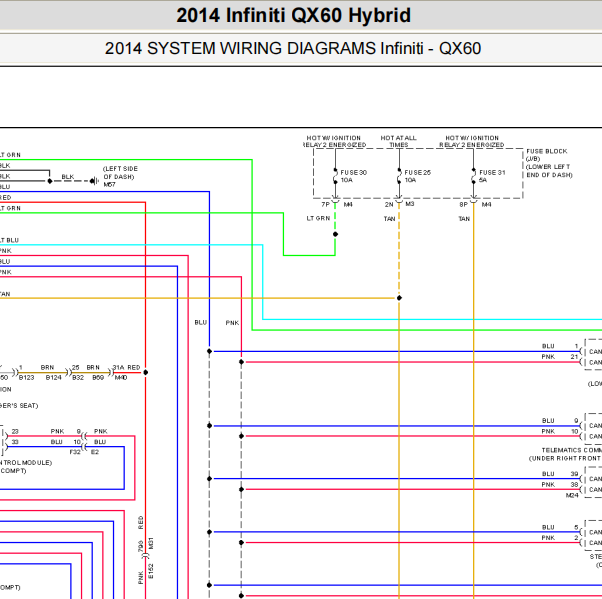Click the "BLK" label beside the ground wire

point(68,177)
